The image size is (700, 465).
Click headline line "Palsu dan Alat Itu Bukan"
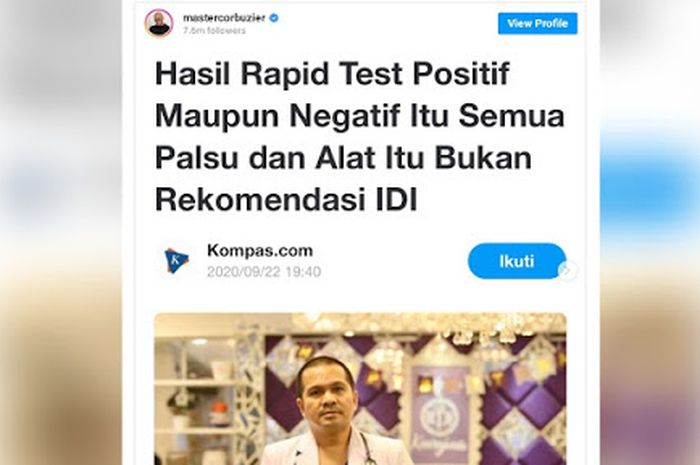(343, 158)
